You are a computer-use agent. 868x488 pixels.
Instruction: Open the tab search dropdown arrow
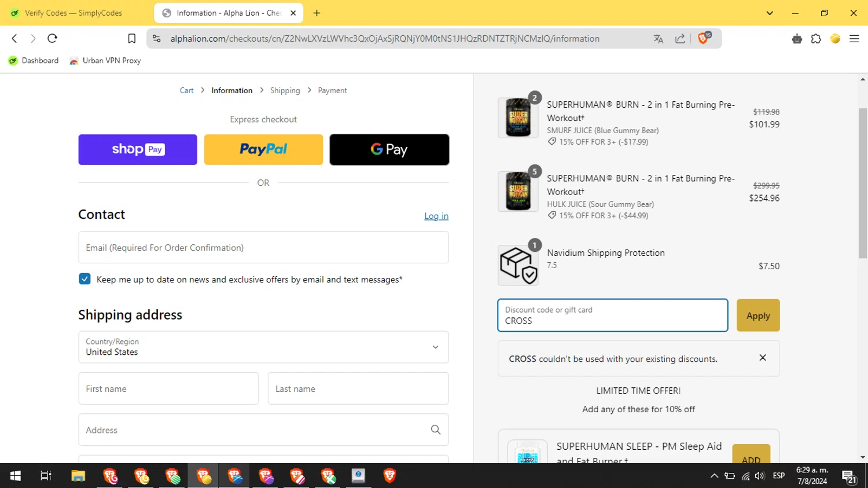tap(770, 13)
